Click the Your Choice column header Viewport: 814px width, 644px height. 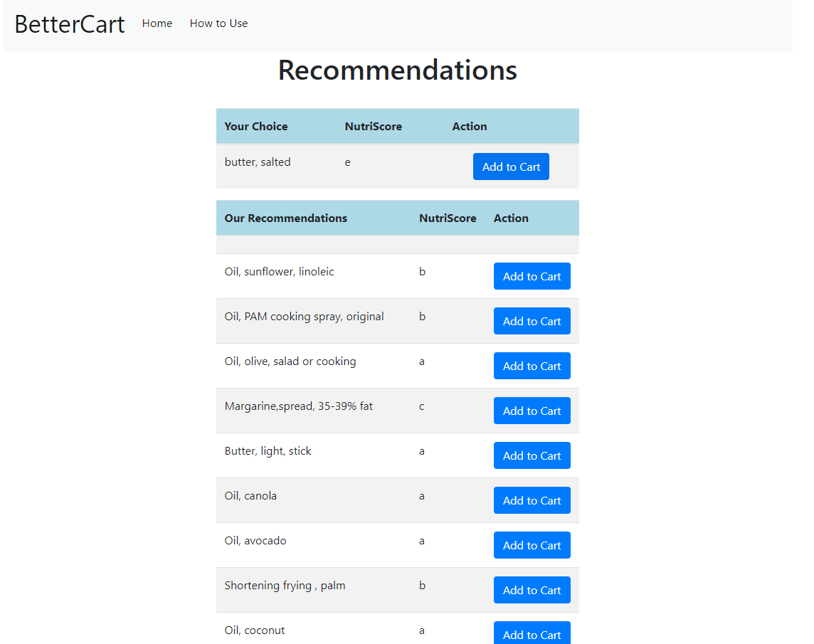pyautogui.click(x=256, y=126)
